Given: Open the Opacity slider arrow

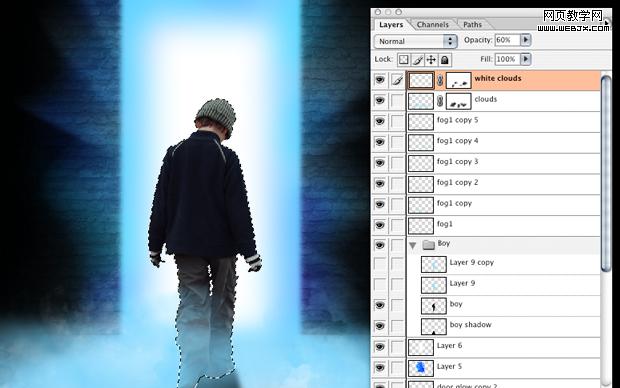Looking at the screenshot, I should [525, 40].
